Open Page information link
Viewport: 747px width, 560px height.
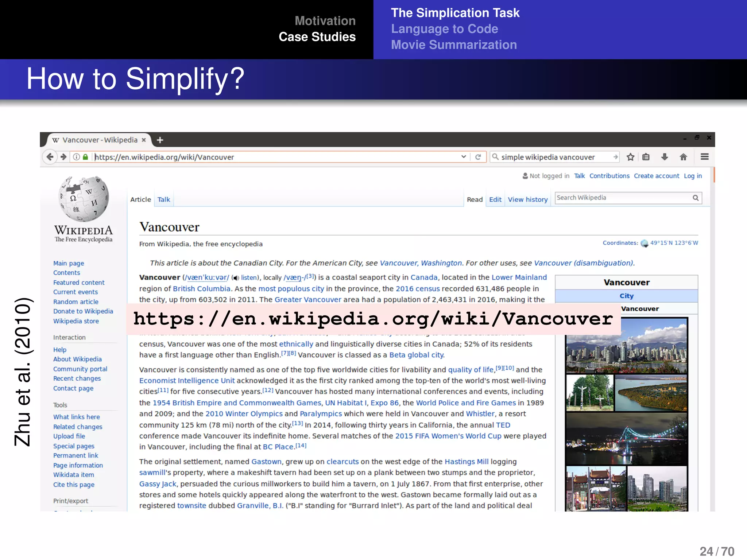[78, 465]
